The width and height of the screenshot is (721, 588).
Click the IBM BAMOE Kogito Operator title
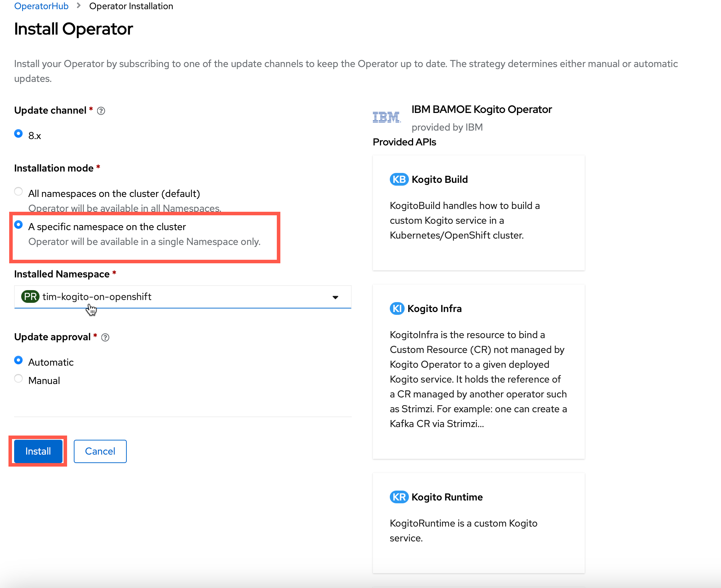coord(482,109)
